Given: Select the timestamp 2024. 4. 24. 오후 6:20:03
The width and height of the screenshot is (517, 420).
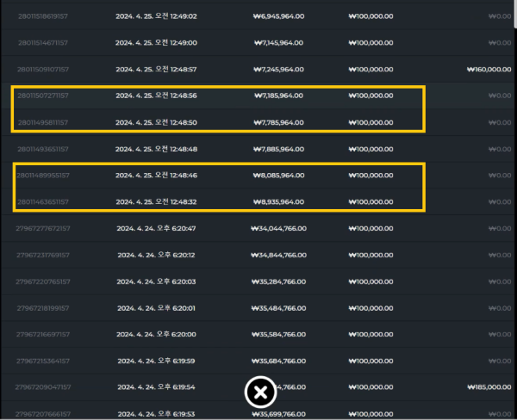Looking at the screenshot, I should click(x=156, y=281).
